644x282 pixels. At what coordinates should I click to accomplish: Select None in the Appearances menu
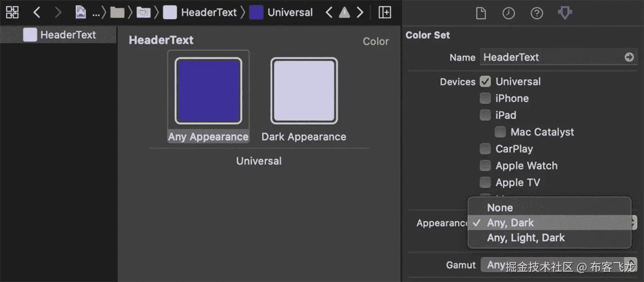[x=500, y=208]
